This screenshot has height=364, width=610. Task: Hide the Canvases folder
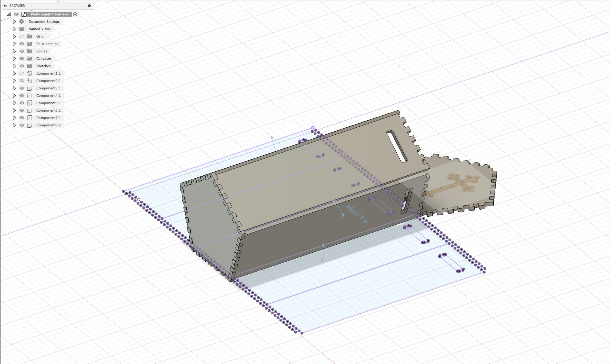pos(22,59)
